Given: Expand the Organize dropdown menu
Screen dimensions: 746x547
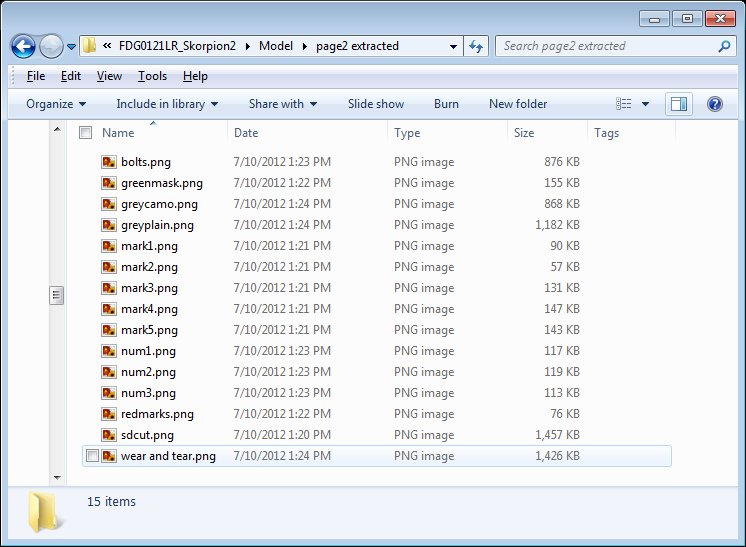Looking at the screenshot, I should tap(56, 104).
